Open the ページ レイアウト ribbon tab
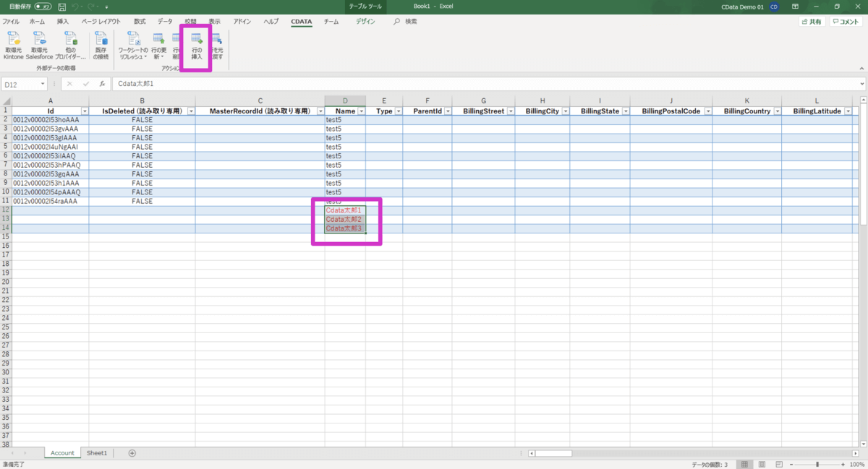The height and width of the screenshot is (469, 868). point(101,22)
